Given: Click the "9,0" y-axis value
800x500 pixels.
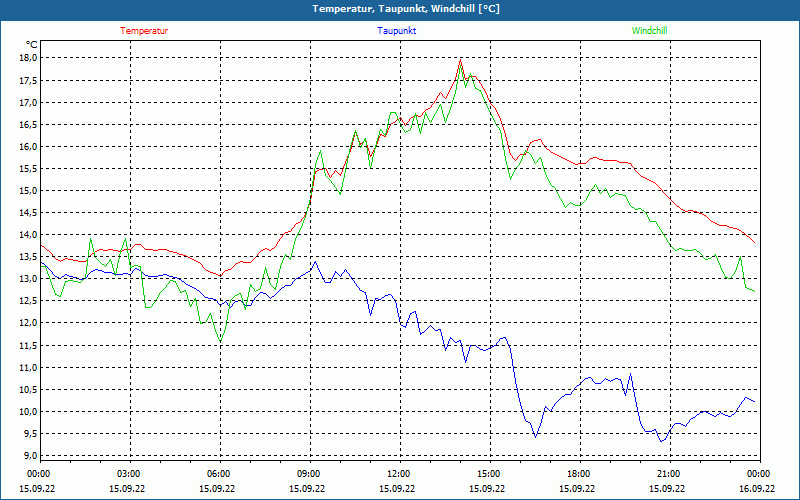Looking at the screenshot, I should pos(30,456).
